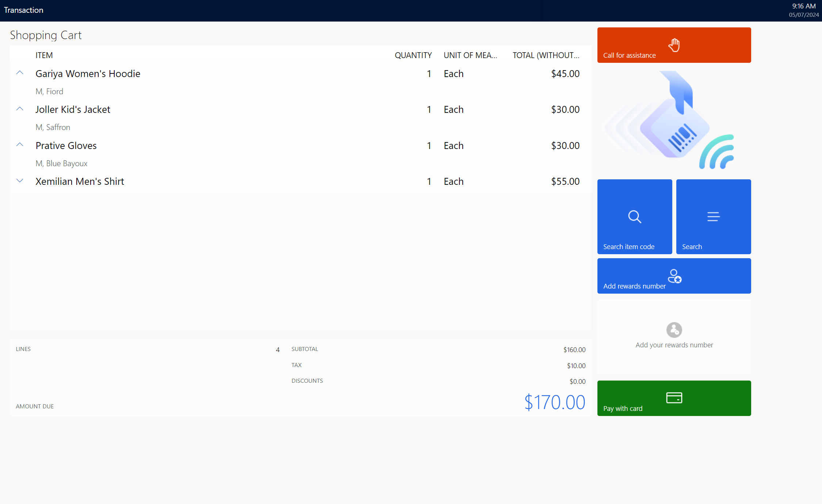The height and width of the screenshot is (504, 822).
Task: Click the Add rewards number button
Action: (x=674, y=276)
